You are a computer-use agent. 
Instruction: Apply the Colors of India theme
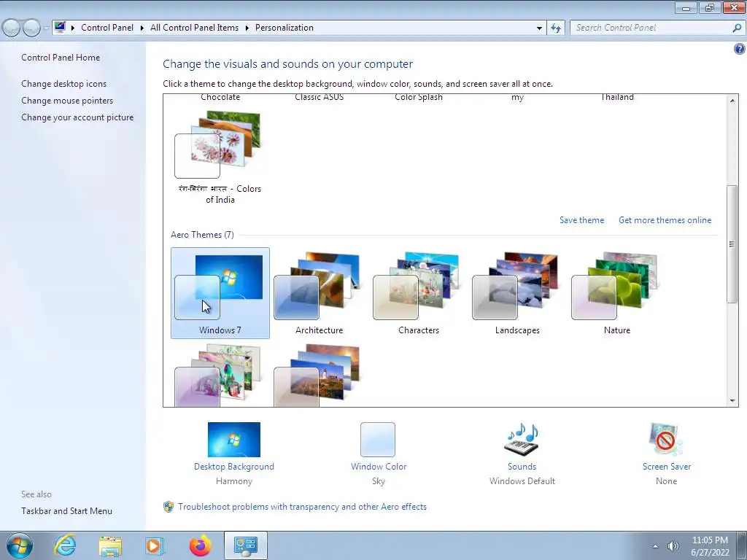tap(220, 157)
